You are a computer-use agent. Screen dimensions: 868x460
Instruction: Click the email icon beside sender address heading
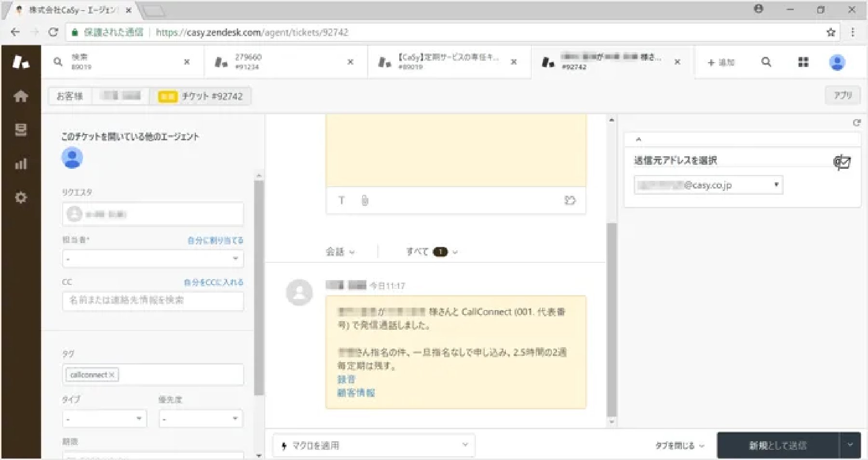(x=842, y=162)
